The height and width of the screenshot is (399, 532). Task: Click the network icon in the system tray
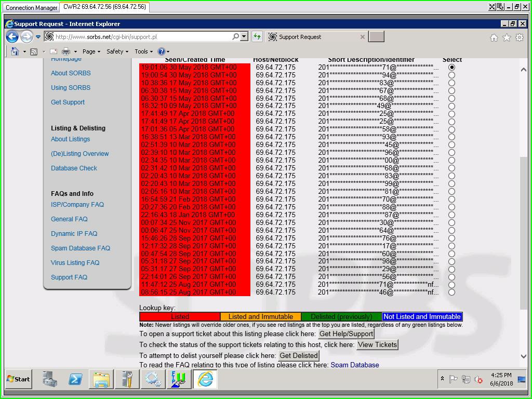click(x=466, y=379)
